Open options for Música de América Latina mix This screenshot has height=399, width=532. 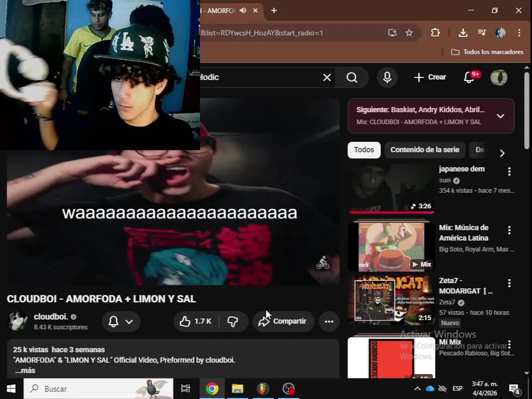coord(509,231)
